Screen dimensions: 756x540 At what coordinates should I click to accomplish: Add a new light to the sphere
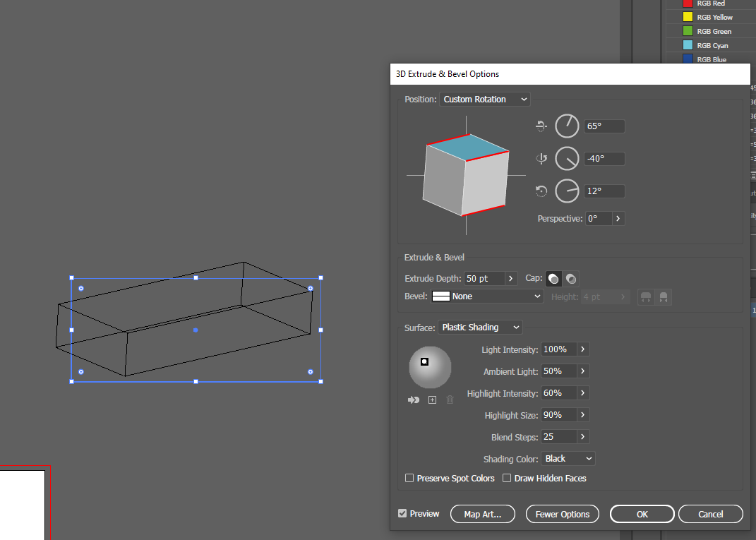[432, 400]
